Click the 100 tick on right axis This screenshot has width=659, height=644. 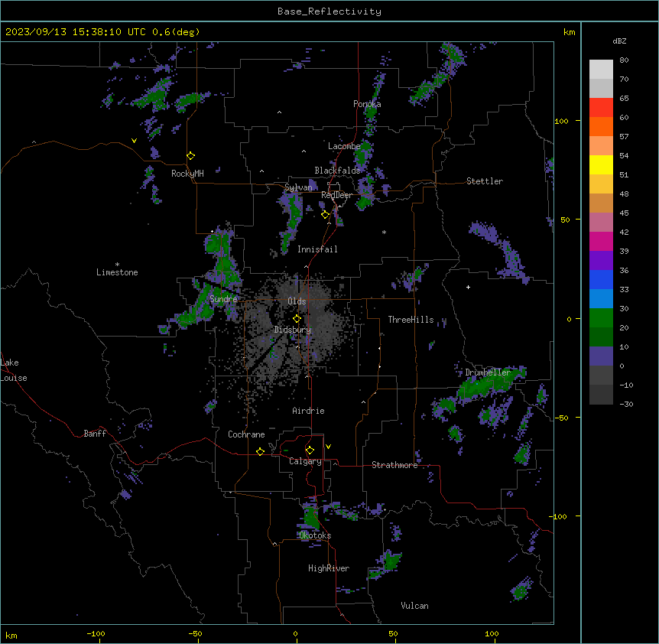click(561, 121)
